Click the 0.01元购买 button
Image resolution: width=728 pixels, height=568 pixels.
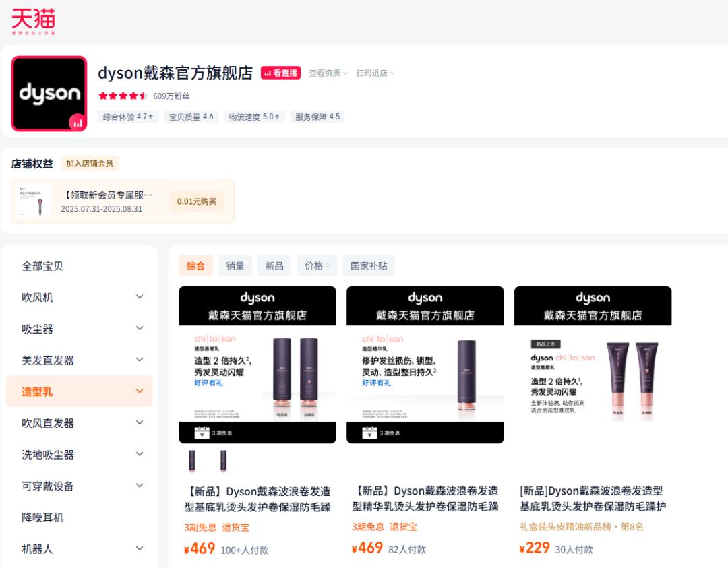(x=197, y=201)
